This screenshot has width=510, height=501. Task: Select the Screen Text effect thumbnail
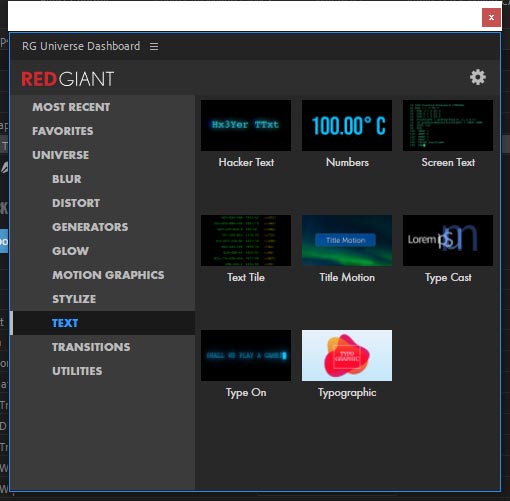(448, 125)
